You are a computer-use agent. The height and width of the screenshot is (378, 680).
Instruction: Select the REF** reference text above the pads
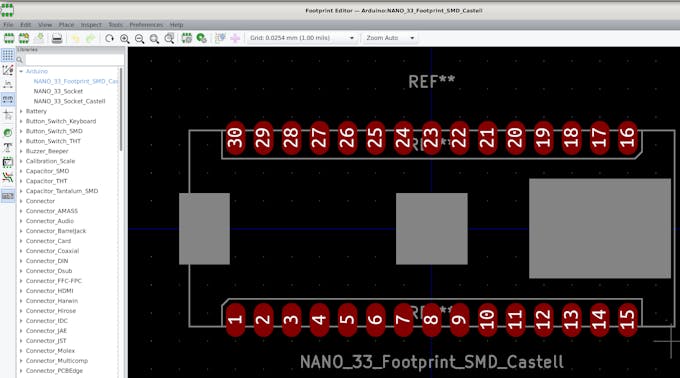tap(432, 81)
